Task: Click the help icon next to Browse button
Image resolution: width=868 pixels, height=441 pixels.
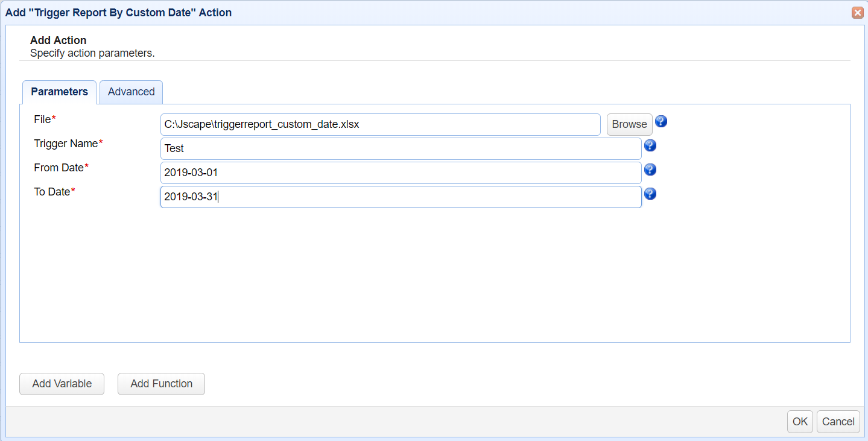Action: (x=661, y=122)
